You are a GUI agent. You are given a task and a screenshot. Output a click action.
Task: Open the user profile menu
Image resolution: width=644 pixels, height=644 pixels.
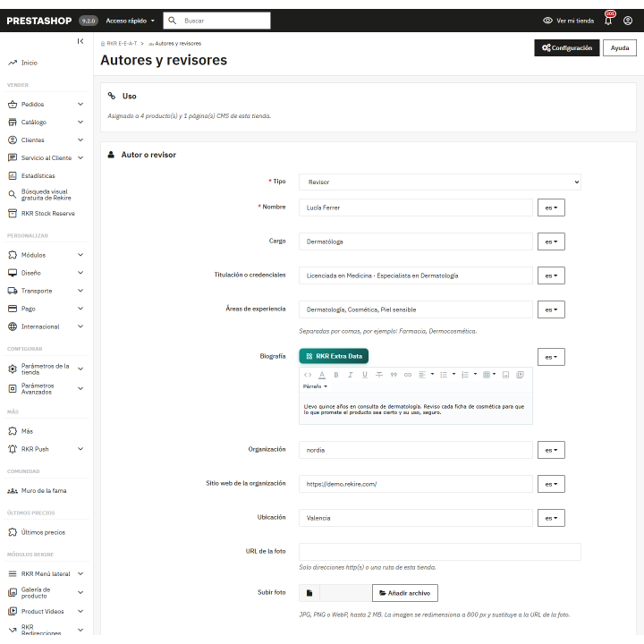point(628,21)
